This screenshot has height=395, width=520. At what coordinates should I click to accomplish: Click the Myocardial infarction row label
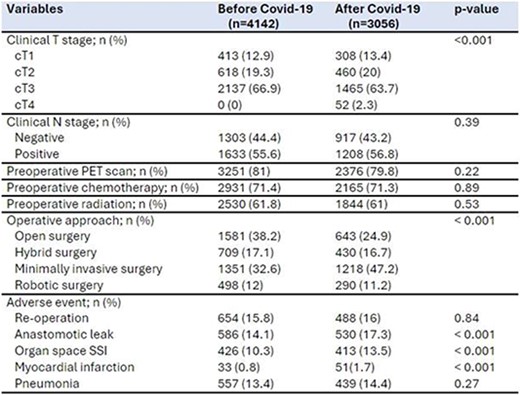75,367
